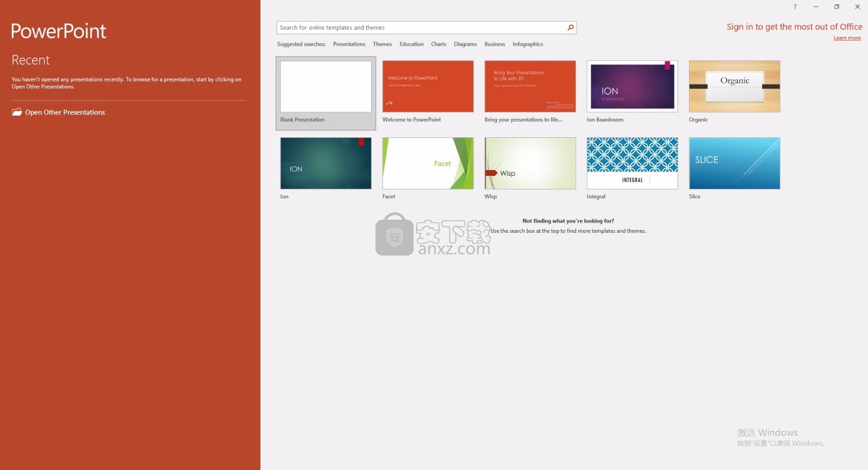
Task: Search suggested category Business
Action: coord(494,44)
